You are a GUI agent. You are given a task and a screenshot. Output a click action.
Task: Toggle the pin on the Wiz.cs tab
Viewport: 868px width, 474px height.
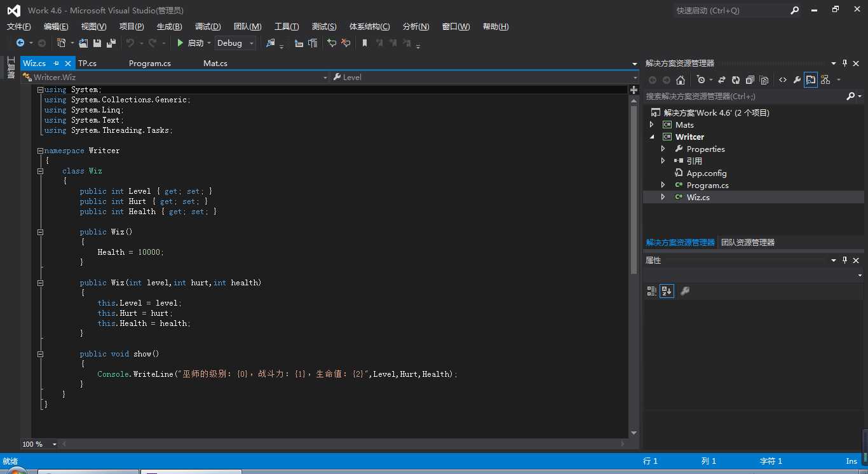pos(56,64)
